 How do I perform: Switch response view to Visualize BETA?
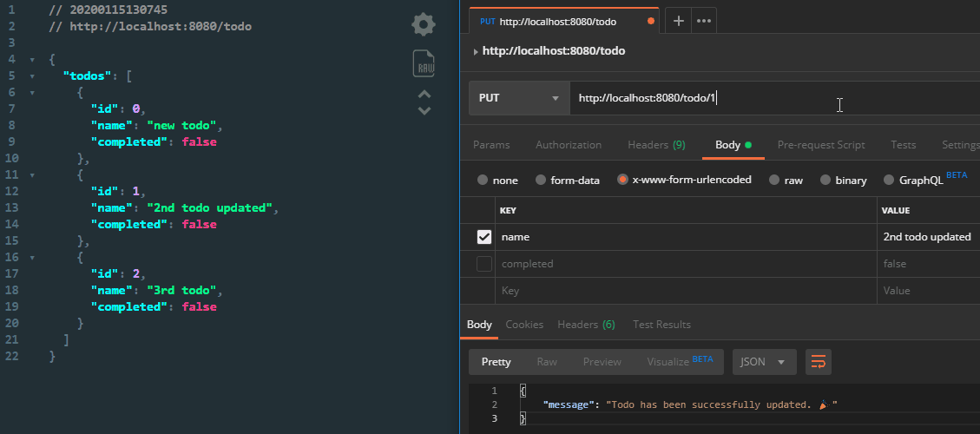680,361
